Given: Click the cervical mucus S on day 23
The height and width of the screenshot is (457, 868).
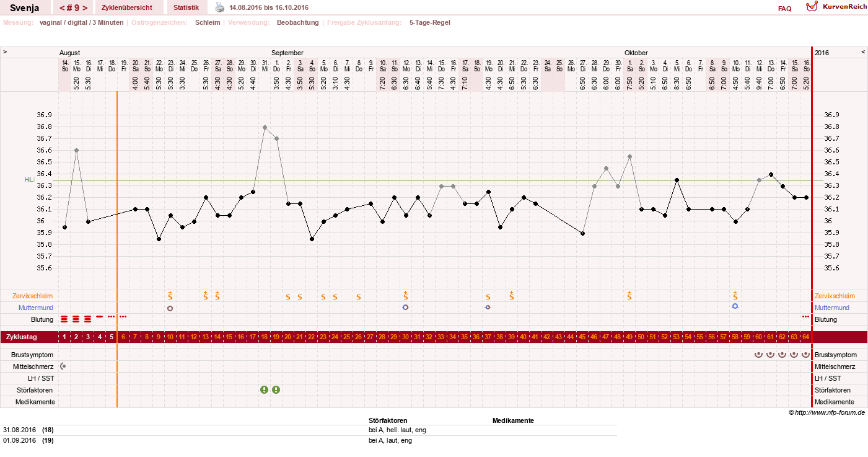Looking at the screenshot, I should (x=323, y=297).
